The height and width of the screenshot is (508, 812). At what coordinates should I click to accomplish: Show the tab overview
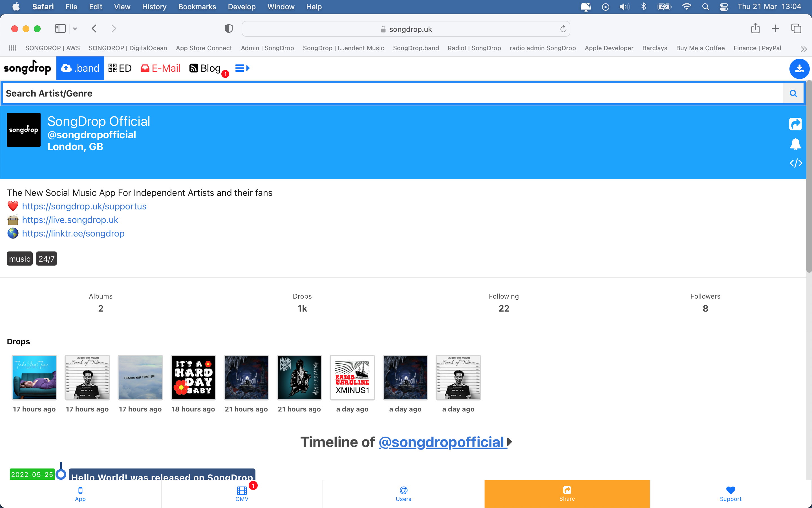796,29
